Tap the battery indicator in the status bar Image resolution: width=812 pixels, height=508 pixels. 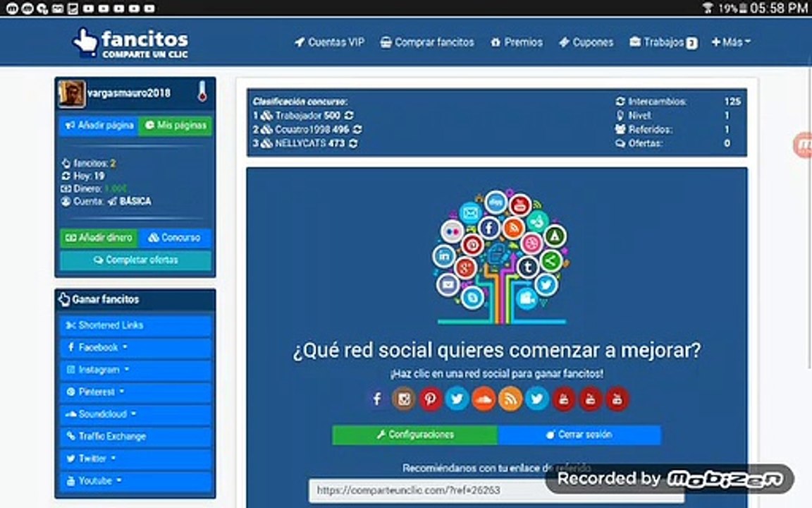(x=743, y=8)
